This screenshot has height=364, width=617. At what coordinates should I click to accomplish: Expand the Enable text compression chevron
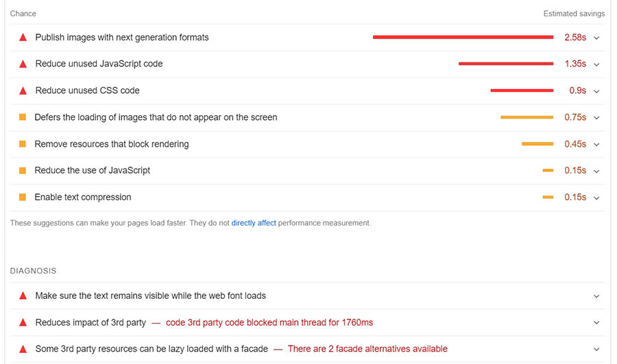tap(596, 197)
